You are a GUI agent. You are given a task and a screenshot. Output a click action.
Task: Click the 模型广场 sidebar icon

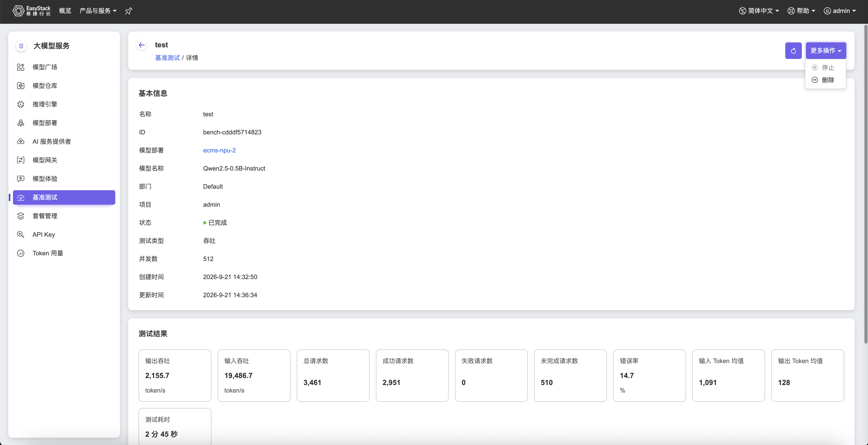click(21, 67)
